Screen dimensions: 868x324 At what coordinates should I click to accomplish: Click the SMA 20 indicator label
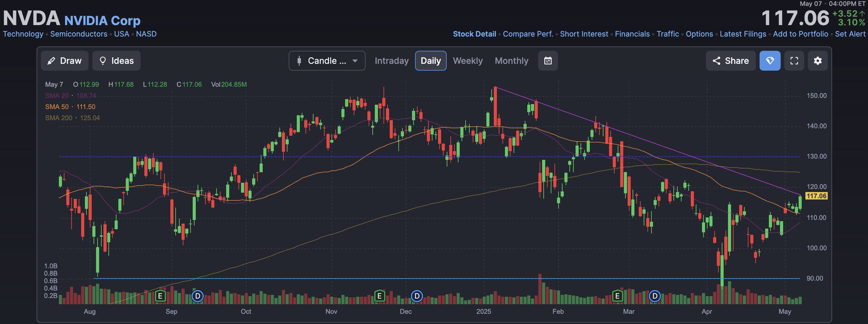point(57,96)
